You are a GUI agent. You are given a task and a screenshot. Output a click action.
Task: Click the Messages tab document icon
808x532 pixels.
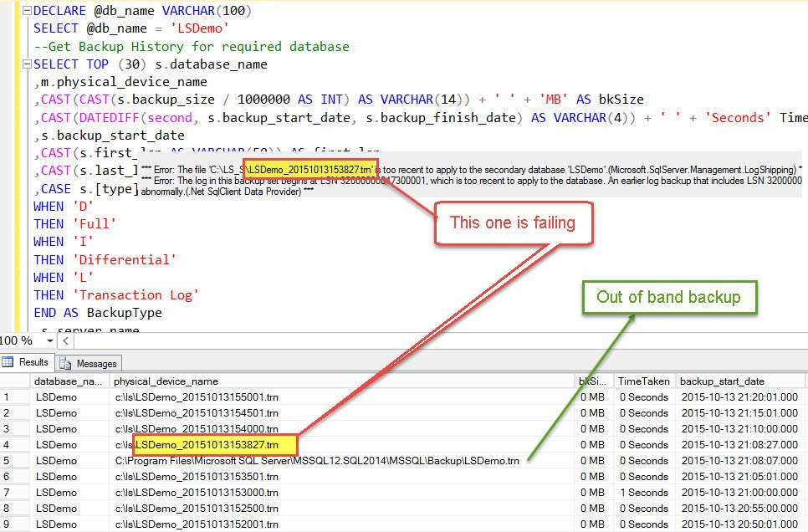point(65,363)
